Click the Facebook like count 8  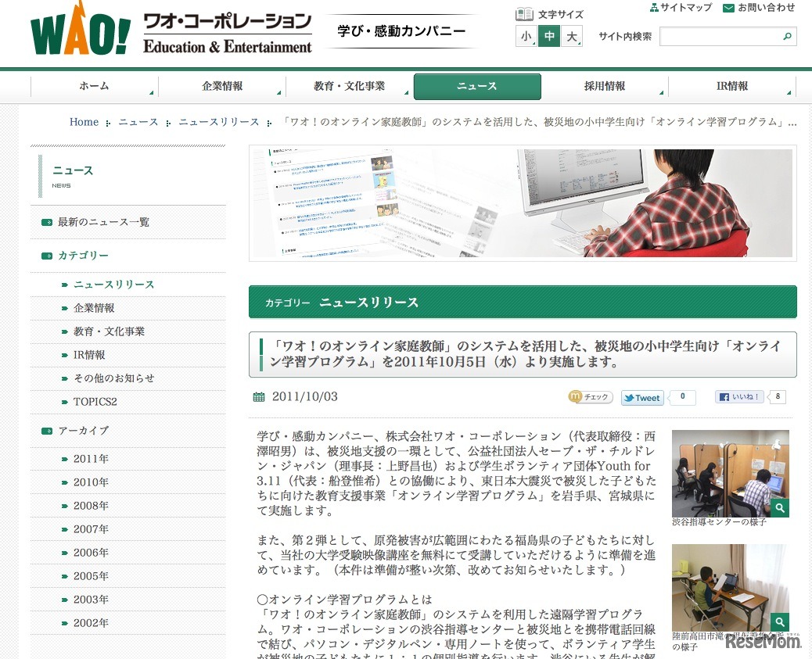tap(778, 397)
